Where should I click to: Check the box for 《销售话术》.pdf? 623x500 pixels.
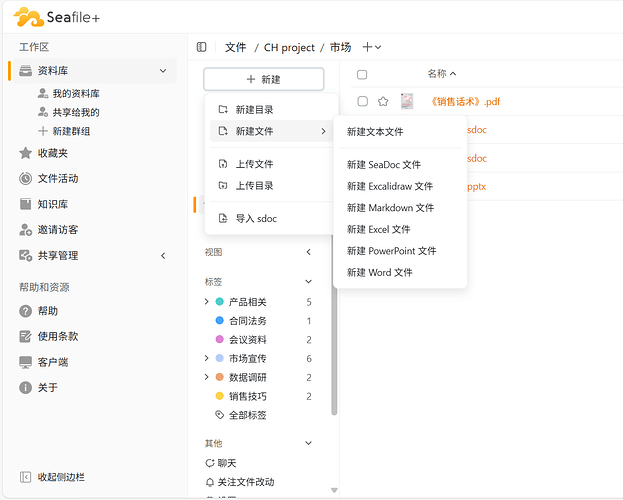363,101
